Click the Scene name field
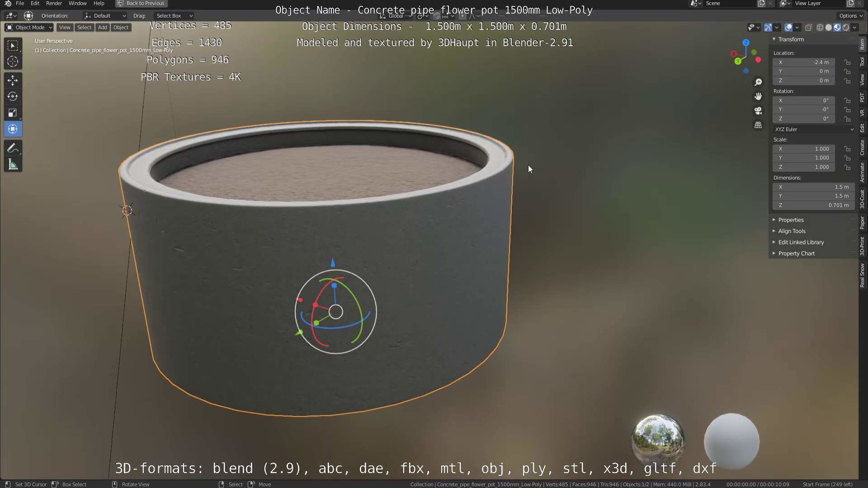Viewport: 868px width, 488px height. 730,3
